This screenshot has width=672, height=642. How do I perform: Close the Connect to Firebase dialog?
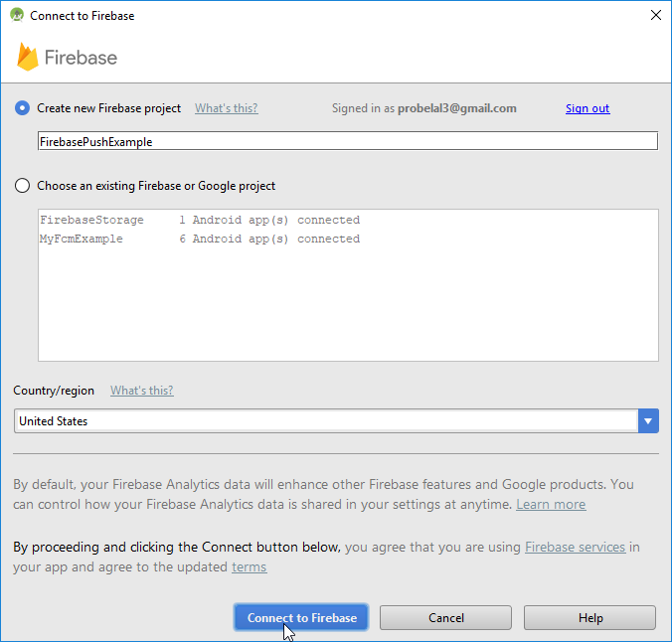pyautogui.click(x=655, y=15)
